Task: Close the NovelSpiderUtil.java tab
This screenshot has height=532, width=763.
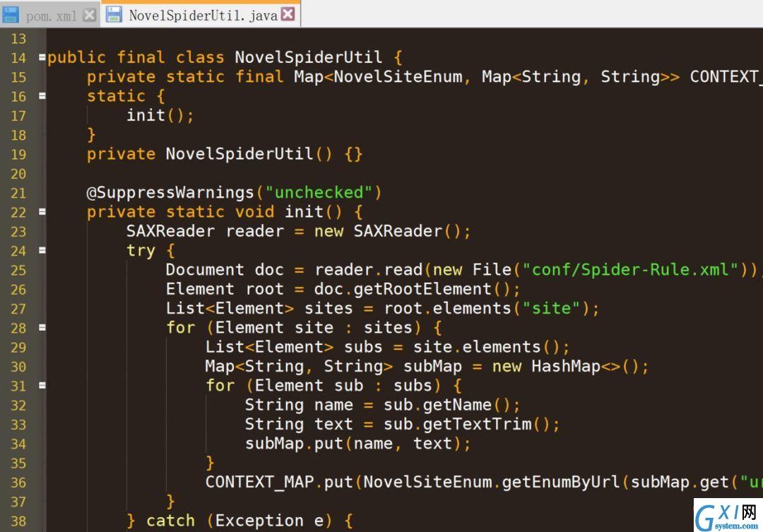Action: coord(288,14)
